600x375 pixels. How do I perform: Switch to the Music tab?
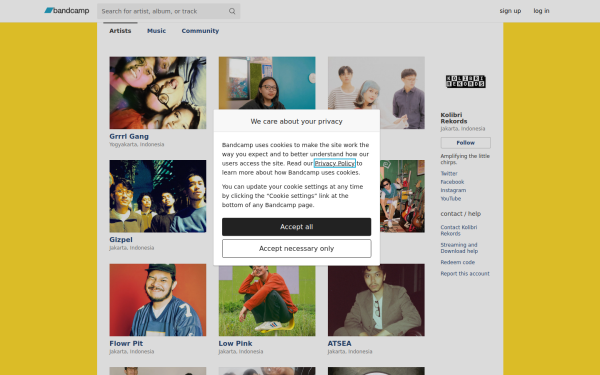pos(157,31)
